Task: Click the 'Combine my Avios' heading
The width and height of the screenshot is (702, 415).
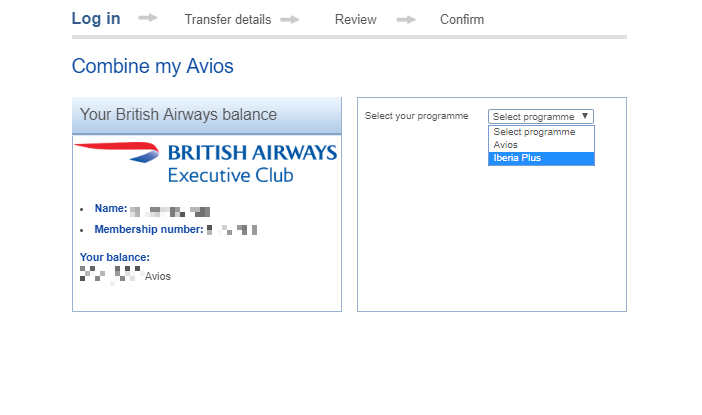Action: pyautogui.click(x=152, y=67)
